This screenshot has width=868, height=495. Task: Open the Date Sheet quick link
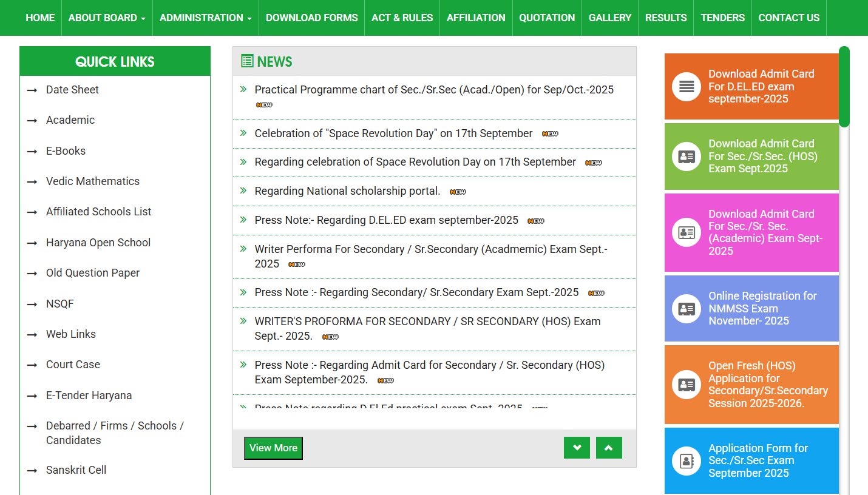(72, 90)
